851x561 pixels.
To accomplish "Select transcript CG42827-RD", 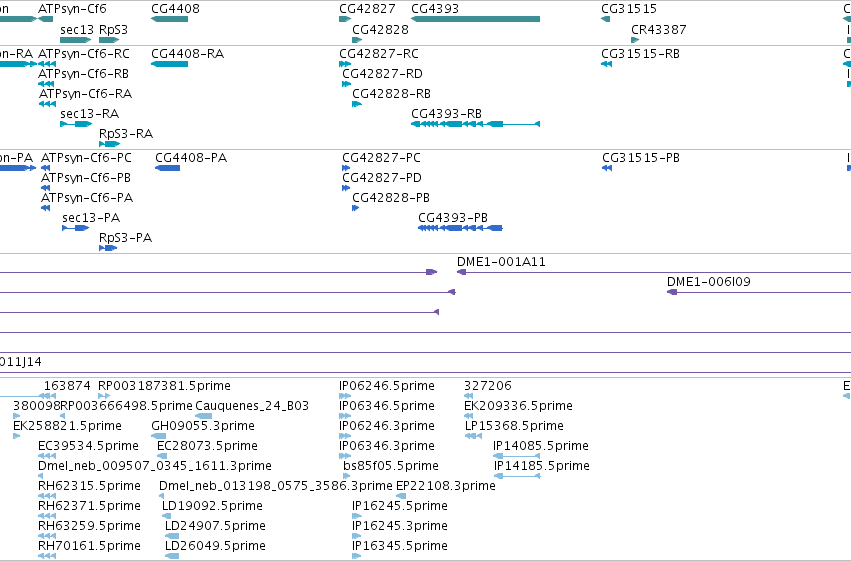I will [382, 74].
